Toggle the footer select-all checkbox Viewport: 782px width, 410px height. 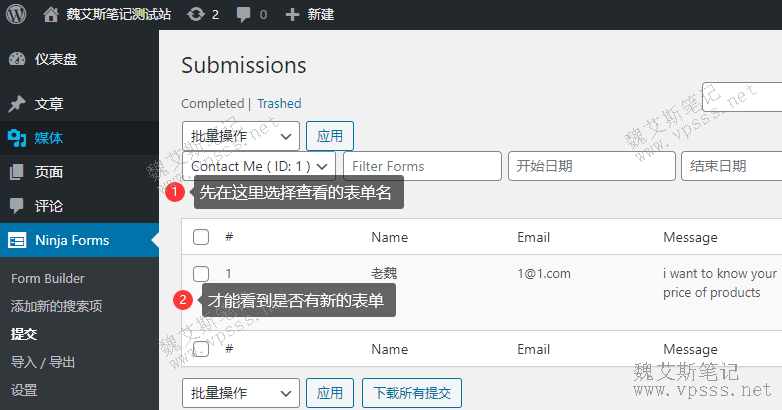(x=201, y=349)
